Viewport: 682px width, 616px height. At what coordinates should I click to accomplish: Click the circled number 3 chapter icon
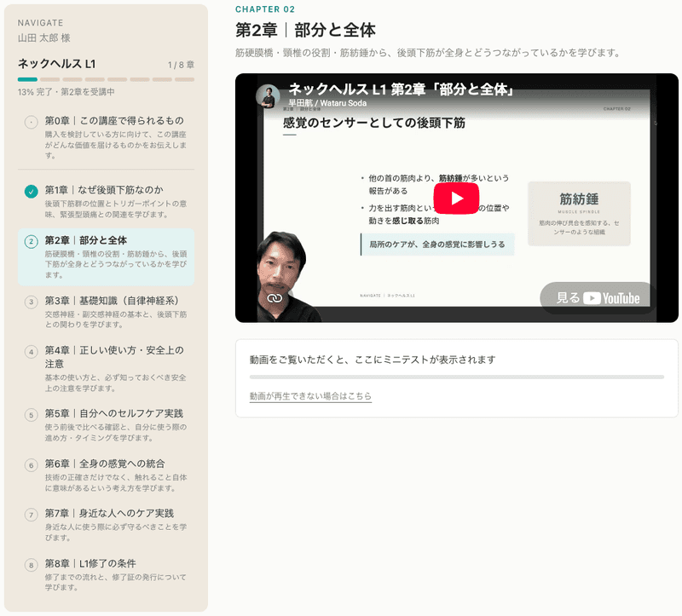(x=31, y=302)
